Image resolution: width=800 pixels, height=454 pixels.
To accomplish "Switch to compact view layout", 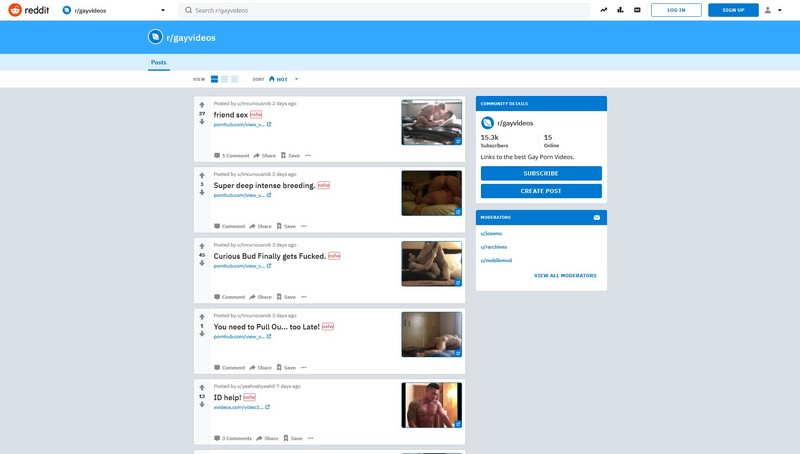I will point(235,78).
